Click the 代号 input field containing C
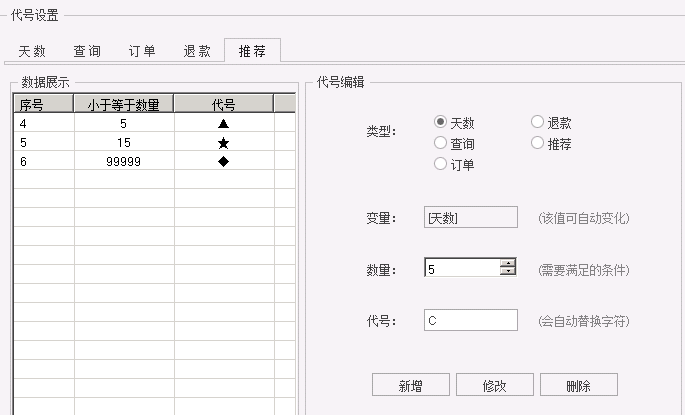The height and width of the screenshot is (415, 685). pyautogui.click(x=471, y=320)
